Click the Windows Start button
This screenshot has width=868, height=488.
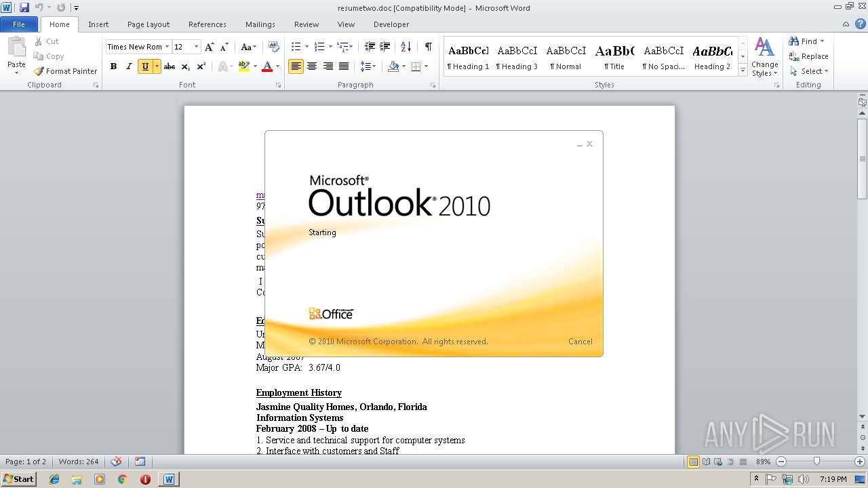18,479
